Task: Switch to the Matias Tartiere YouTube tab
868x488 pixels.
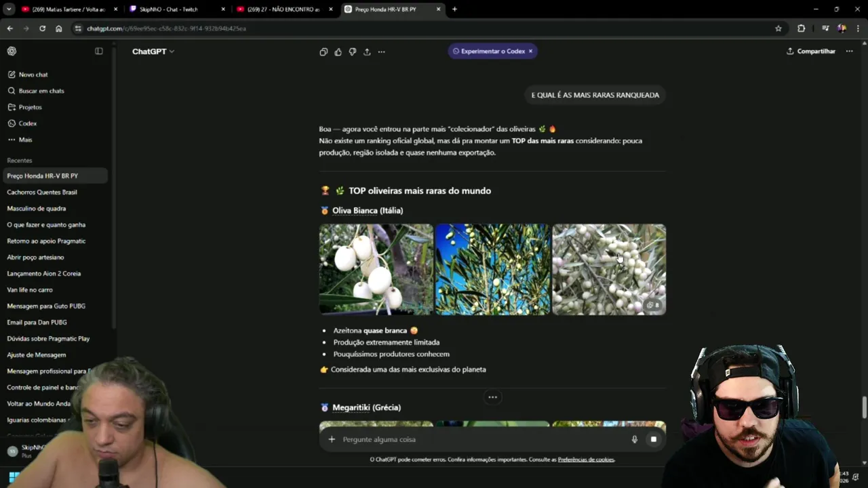Action: (x=70, y=9)
